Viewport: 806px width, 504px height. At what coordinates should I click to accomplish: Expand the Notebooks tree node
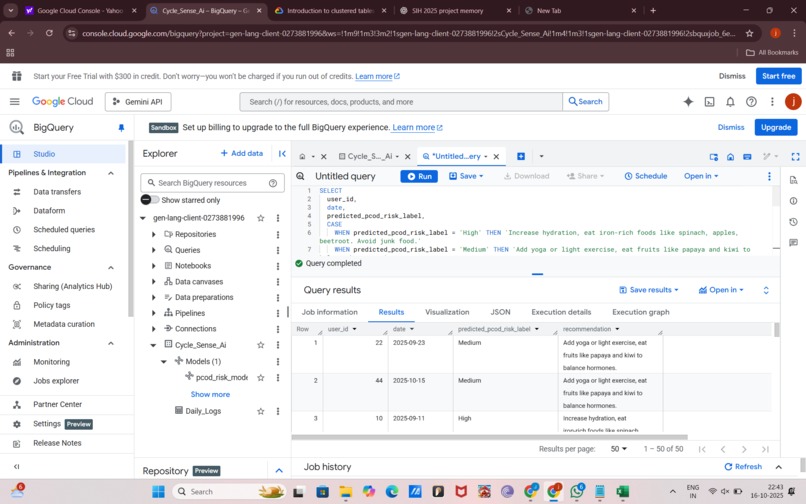(154, 266)
